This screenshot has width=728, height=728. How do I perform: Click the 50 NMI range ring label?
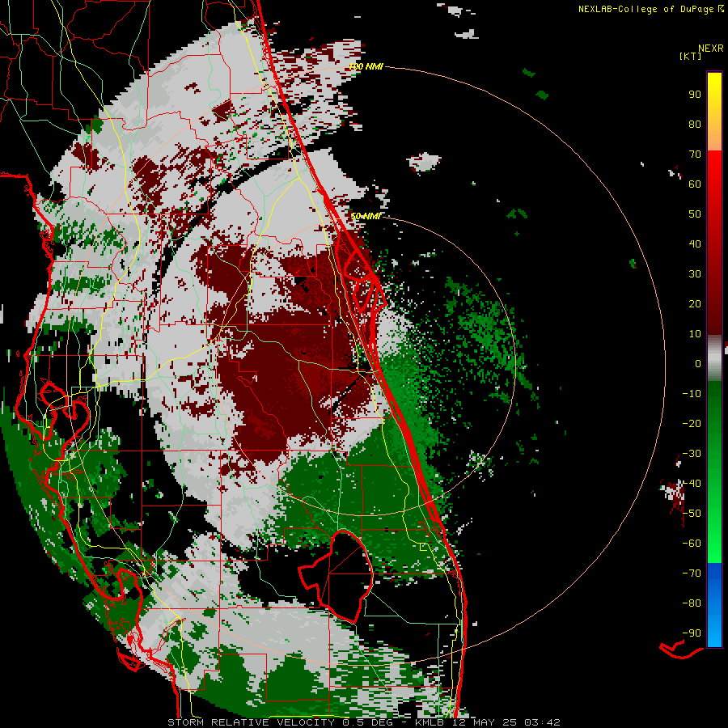[366, 216]
